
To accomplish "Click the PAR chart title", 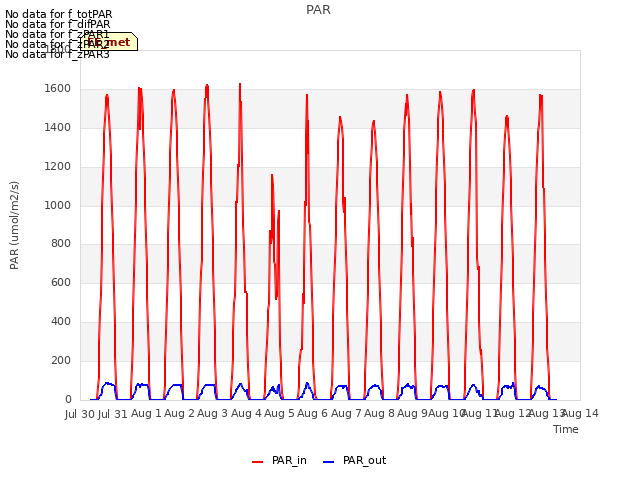I will coord(318,10).
